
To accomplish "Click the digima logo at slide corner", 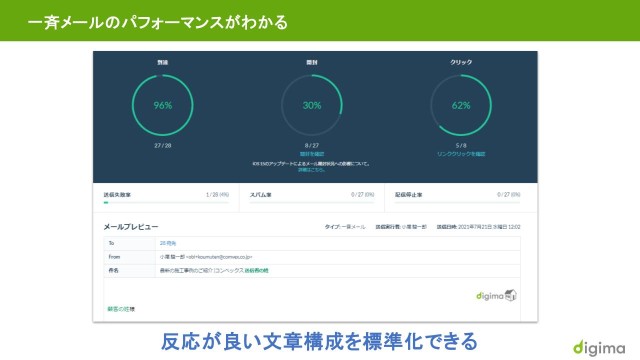I will pyautogui.click(x=599, y=348).
